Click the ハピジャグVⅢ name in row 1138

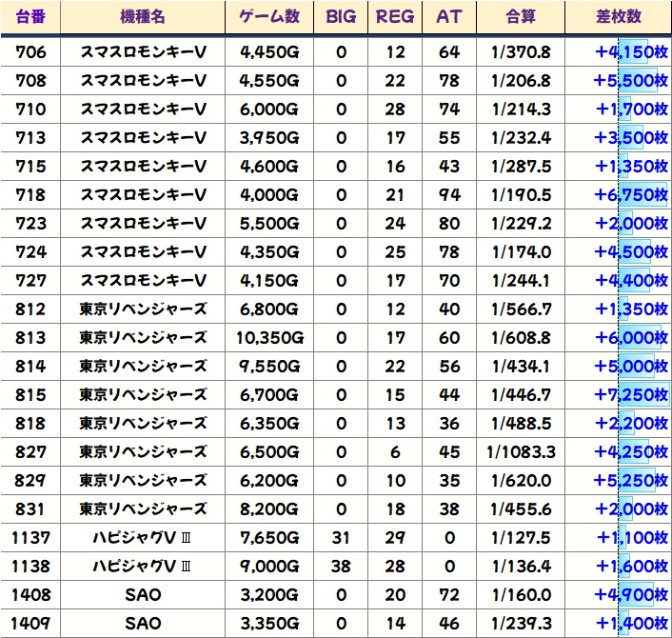coord(143,567)
